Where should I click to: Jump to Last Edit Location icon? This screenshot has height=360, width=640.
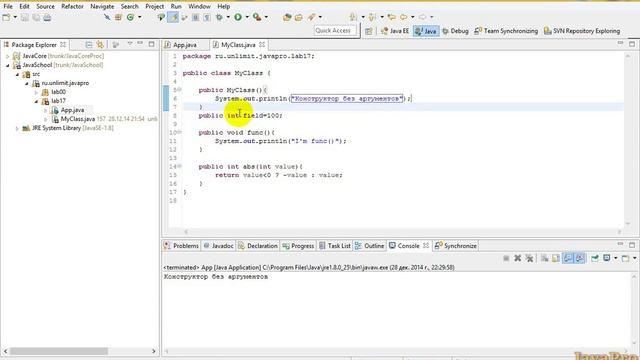point(391,17)
